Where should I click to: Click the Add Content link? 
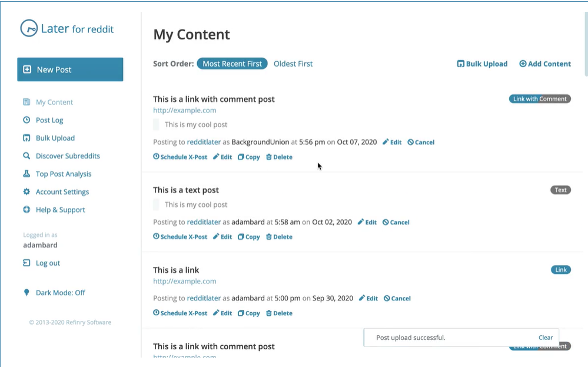(x=545, y=64)
